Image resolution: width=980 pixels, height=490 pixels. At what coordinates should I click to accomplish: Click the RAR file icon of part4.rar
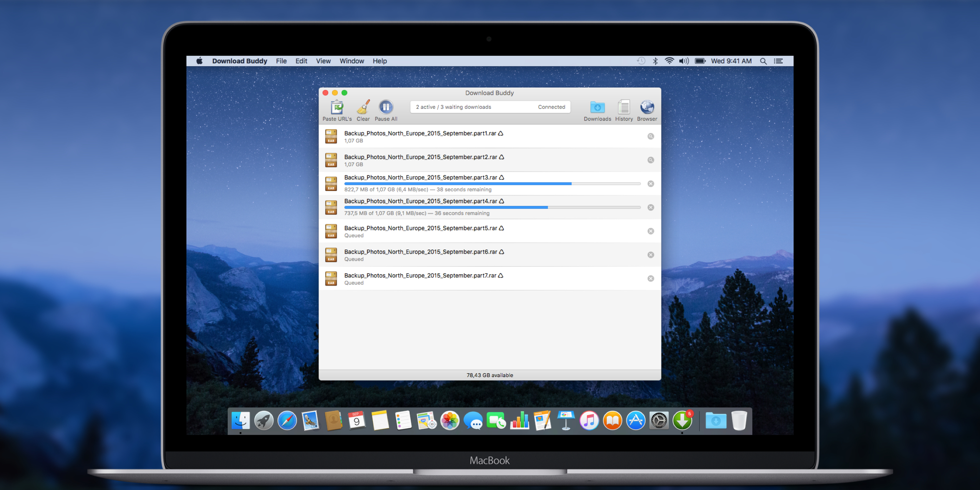coord(331,207)
